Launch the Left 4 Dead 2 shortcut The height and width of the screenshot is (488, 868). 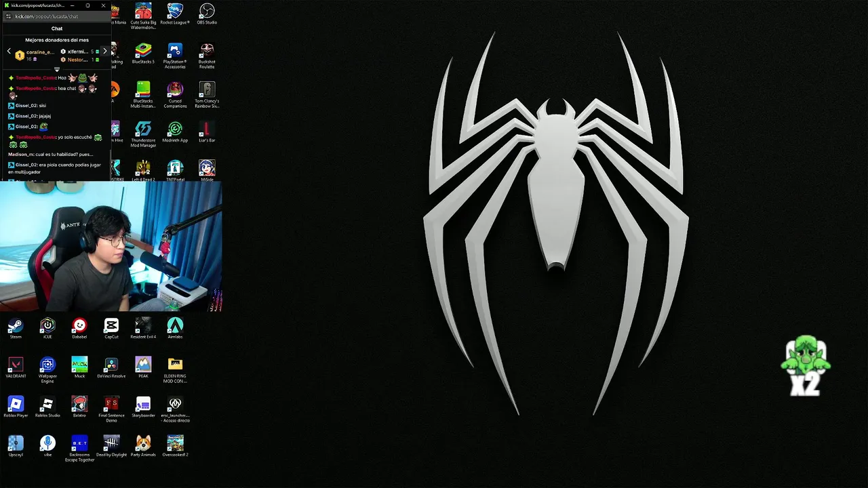(143, 171)
